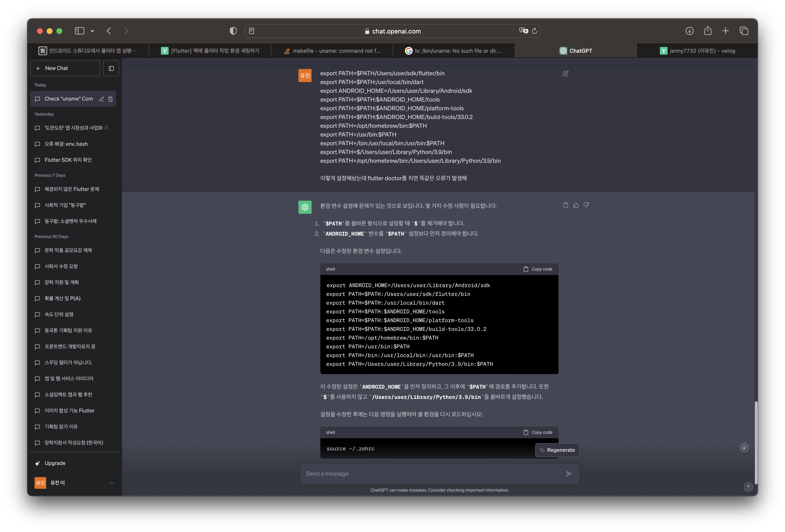Open the 앱 및 웹 서비스 아이디어 chat

coord(73,379)
